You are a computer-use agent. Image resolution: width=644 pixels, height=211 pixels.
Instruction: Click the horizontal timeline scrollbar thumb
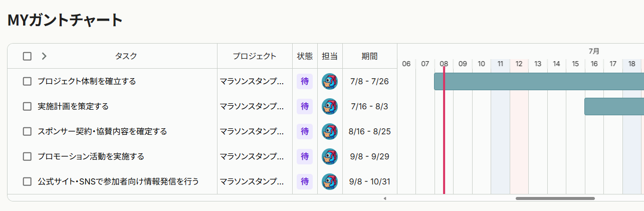point(555,198)
